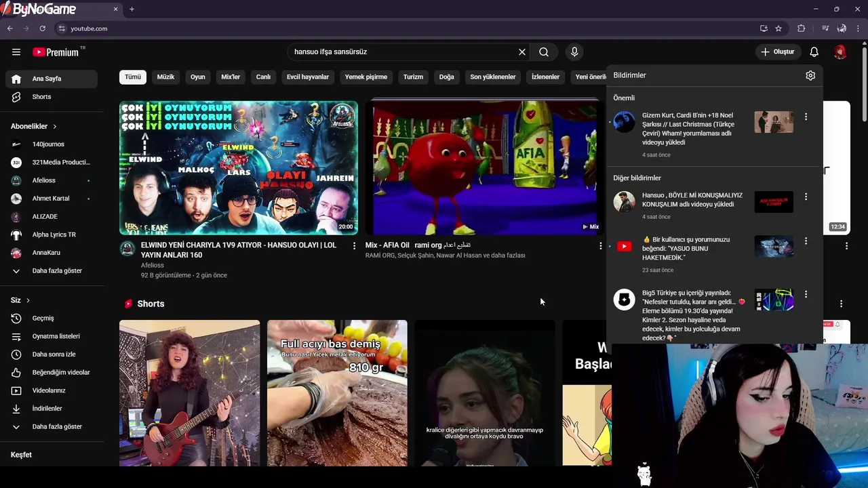Click the notifications bell icon
868x488 pixels.
click(x=814, y=52)
